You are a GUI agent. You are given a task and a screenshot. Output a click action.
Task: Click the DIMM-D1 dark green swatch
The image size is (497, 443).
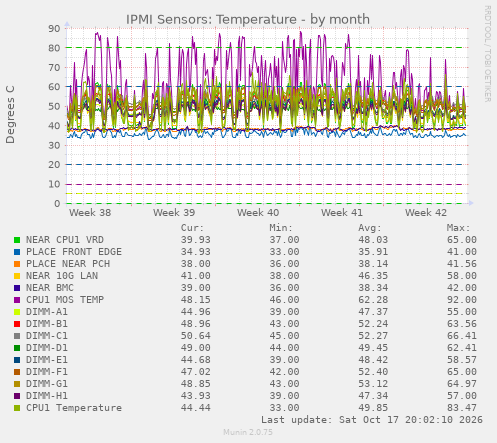coord(17,348)
